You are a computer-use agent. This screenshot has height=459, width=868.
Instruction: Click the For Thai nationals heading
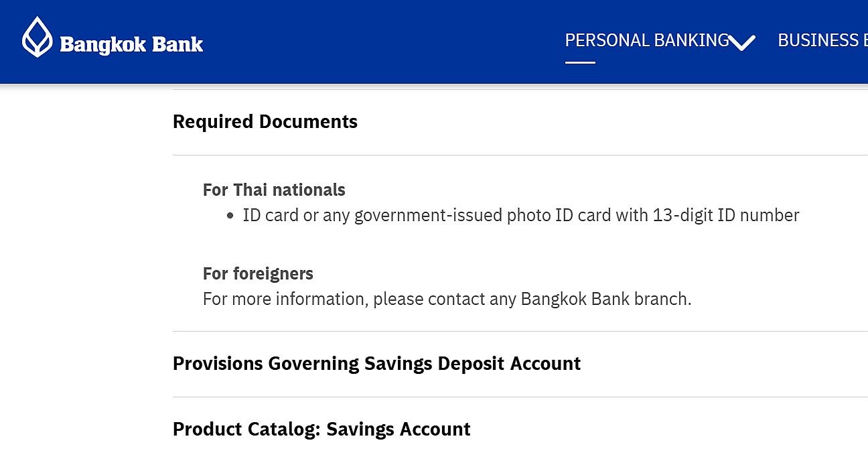tap(274, 190)
